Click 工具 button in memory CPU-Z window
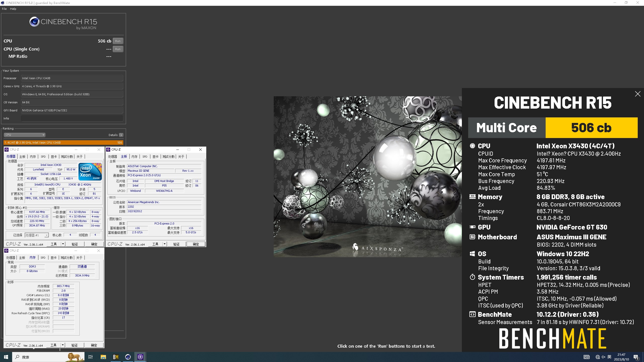Viewport: 644px width, 362px height. [x=54, y=345]
